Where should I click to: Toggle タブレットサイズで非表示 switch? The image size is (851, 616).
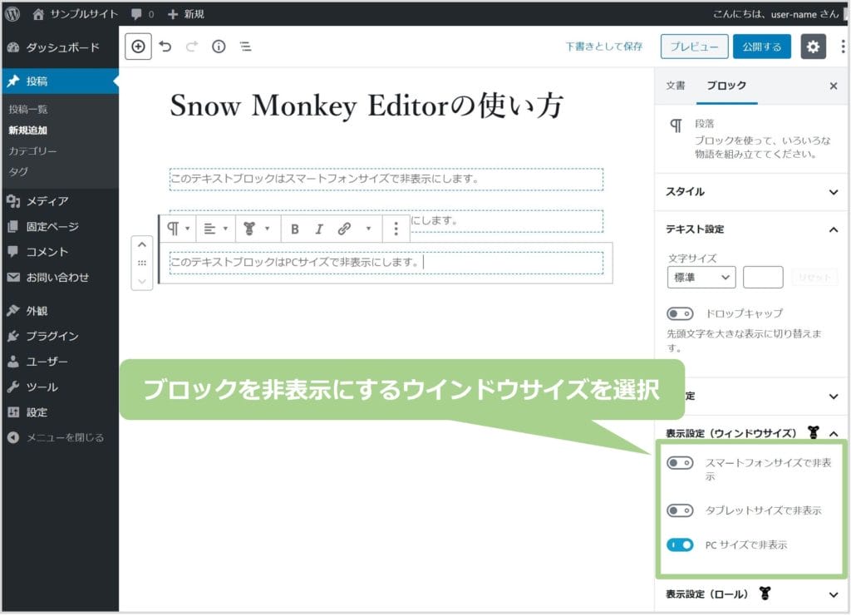click(x=680, y=510)
